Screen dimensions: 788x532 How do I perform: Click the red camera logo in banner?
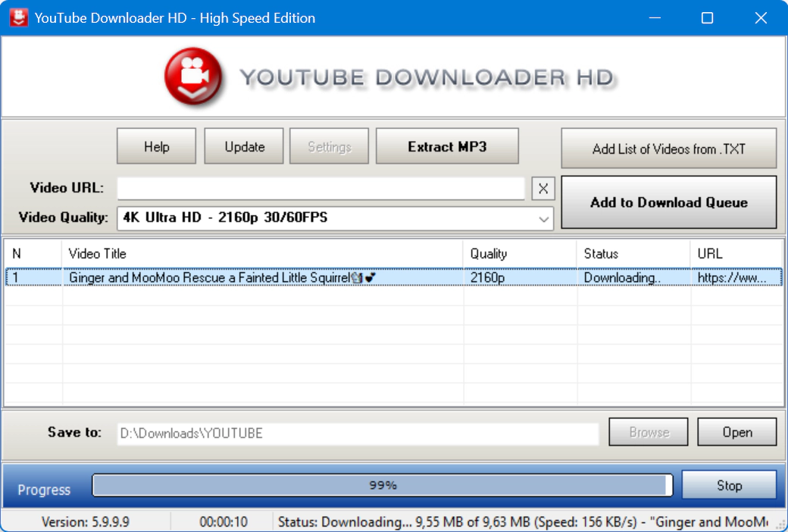pos(193,77)
